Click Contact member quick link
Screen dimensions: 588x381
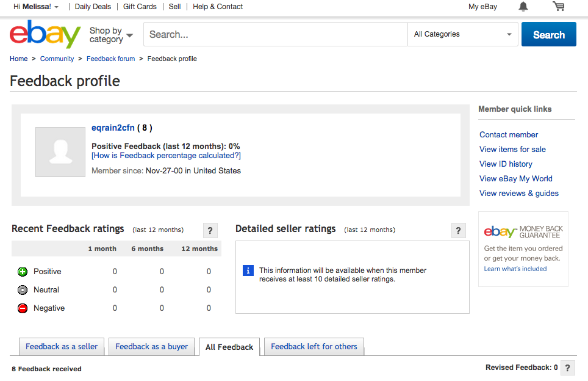pos(509,134)
